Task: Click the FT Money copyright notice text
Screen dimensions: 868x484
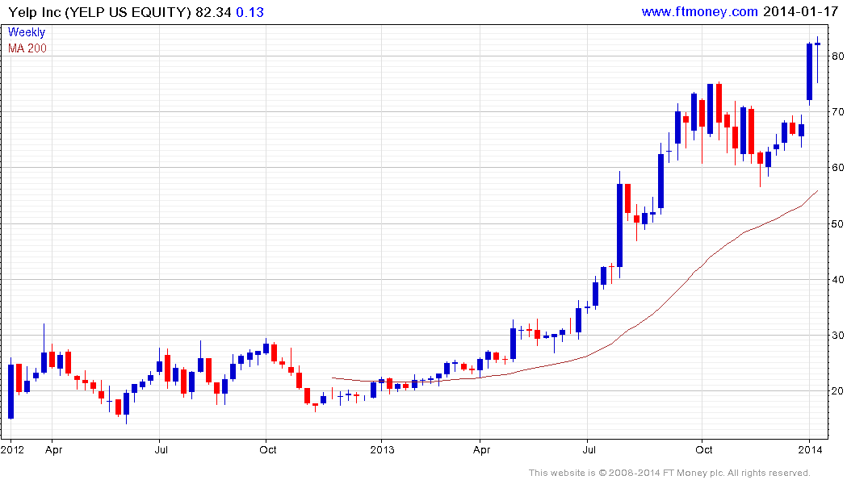Action: [669, 473]
